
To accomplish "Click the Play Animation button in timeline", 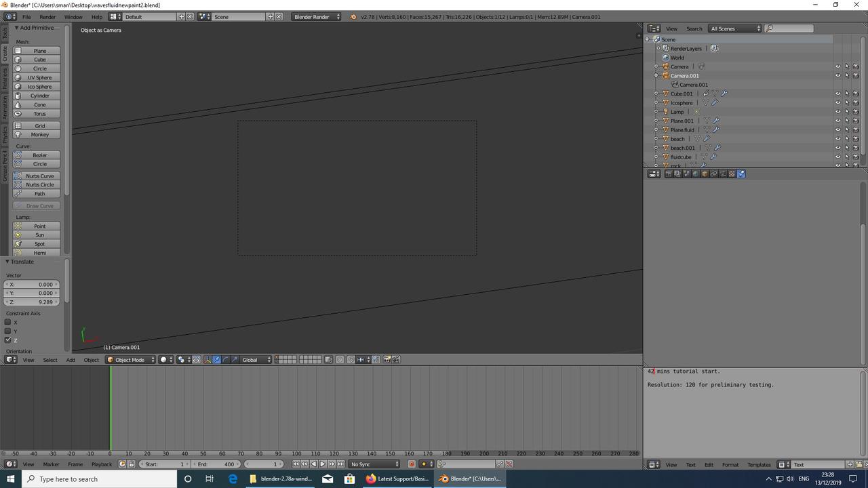I will [323, 464].
